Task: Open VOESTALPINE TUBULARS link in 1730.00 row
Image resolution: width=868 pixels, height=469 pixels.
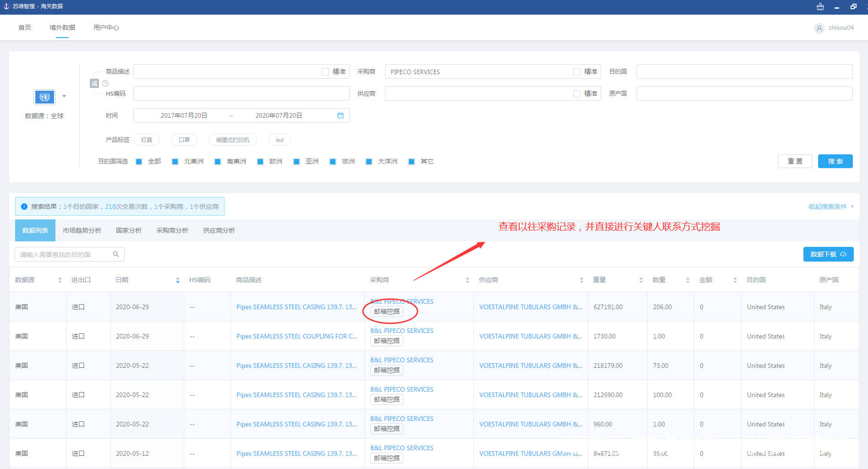Action: [x=531, y=336]
